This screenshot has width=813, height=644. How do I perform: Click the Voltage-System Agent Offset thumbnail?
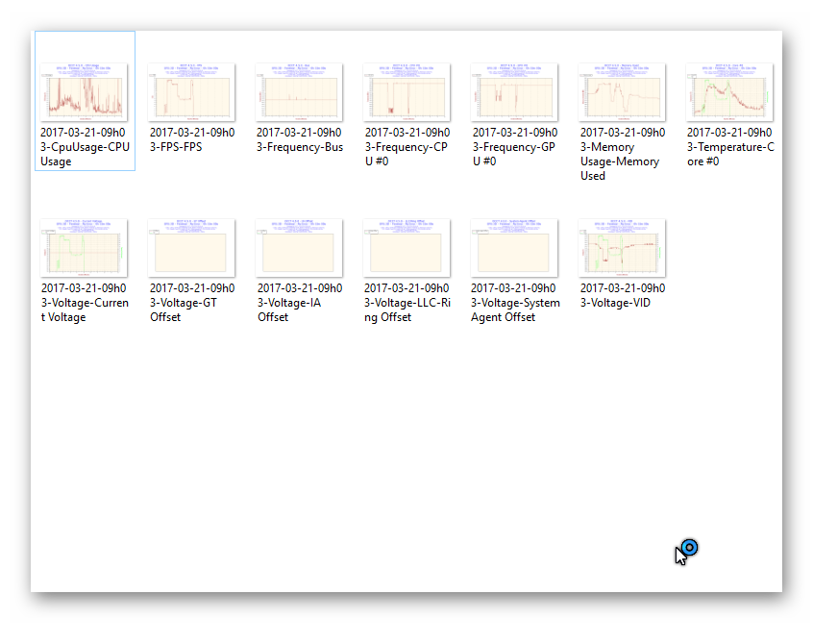(514, 248)
